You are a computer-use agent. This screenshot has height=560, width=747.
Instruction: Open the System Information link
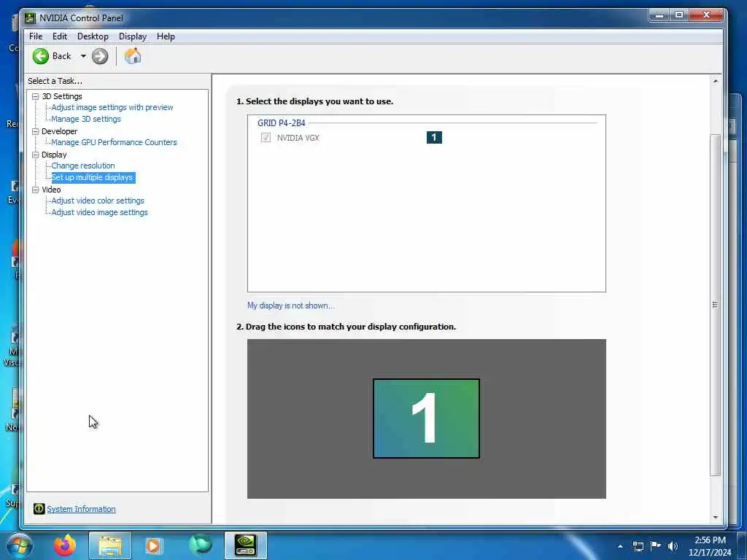point(81,509)
